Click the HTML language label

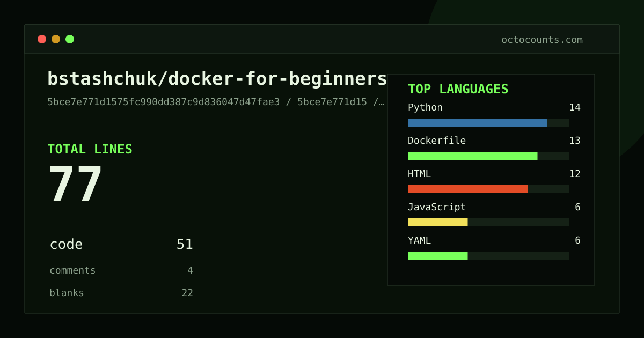[419, 174]
